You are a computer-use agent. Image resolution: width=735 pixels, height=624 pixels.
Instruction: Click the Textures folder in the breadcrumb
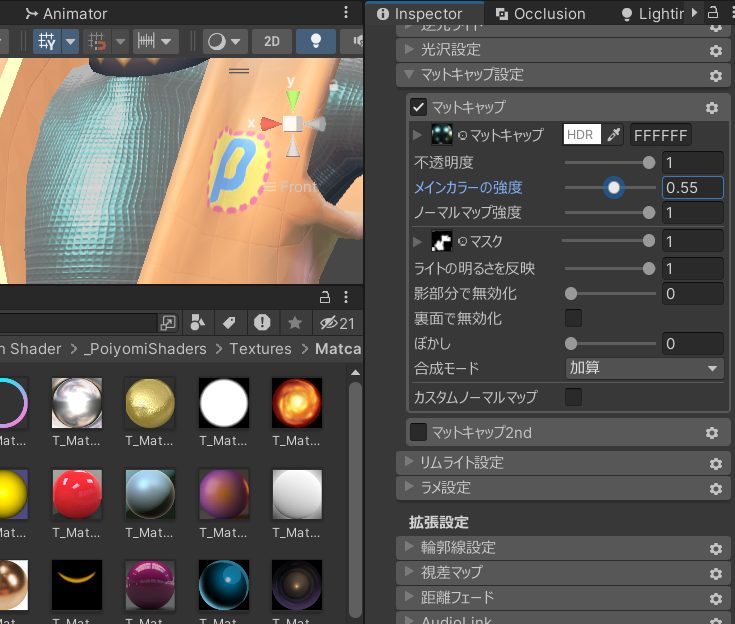[260, 349]
